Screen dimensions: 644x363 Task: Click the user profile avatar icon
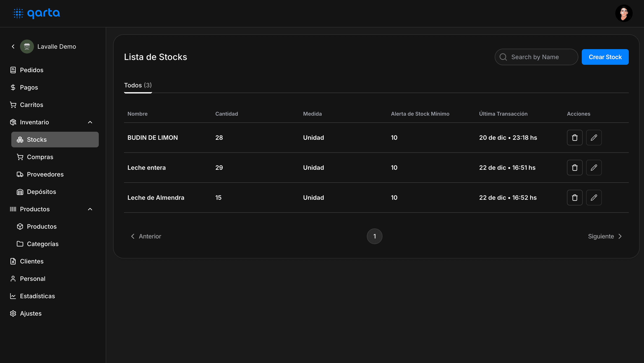[624, 13]
